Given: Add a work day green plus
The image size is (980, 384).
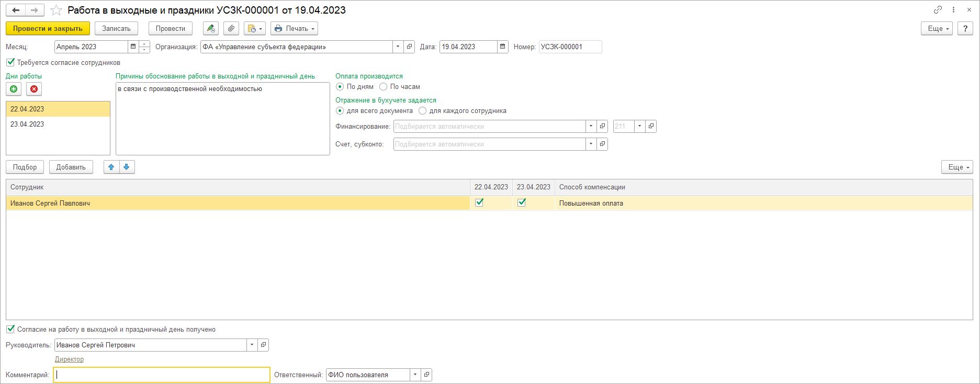Looking at the screenshot, I should [x=14, y=89].
